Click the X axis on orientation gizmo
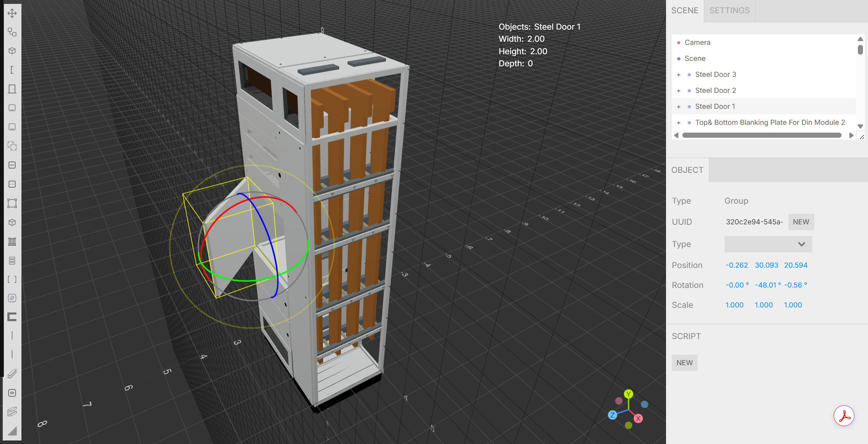Image resolution: width=868 pixels, height=444 pixels. (x=638, y=419)
